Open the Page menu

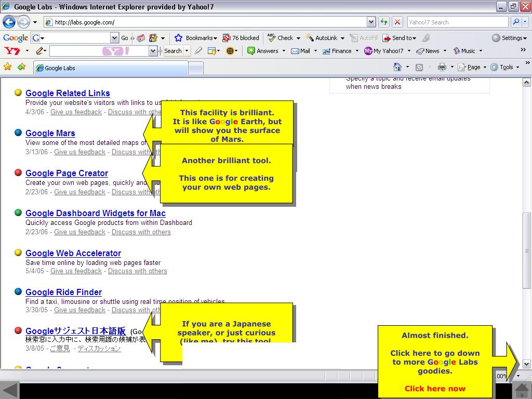pos(472,67)
